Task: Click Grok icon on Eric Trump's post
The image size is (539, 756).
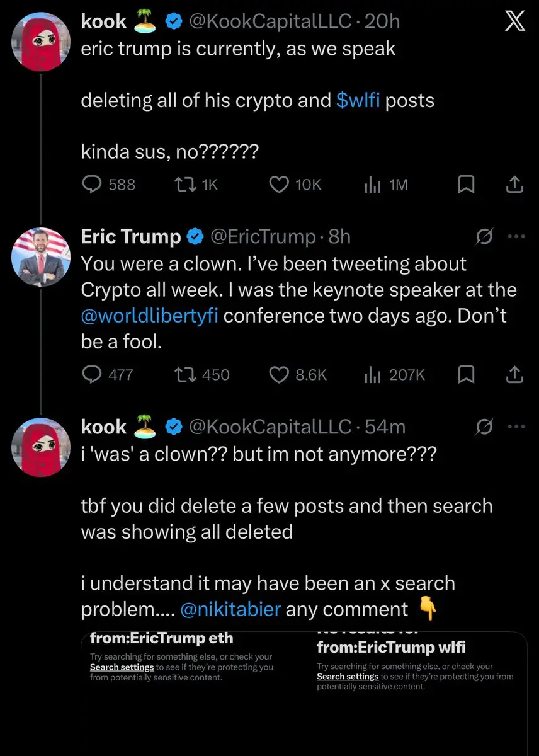Action: [x=484, y=237]
